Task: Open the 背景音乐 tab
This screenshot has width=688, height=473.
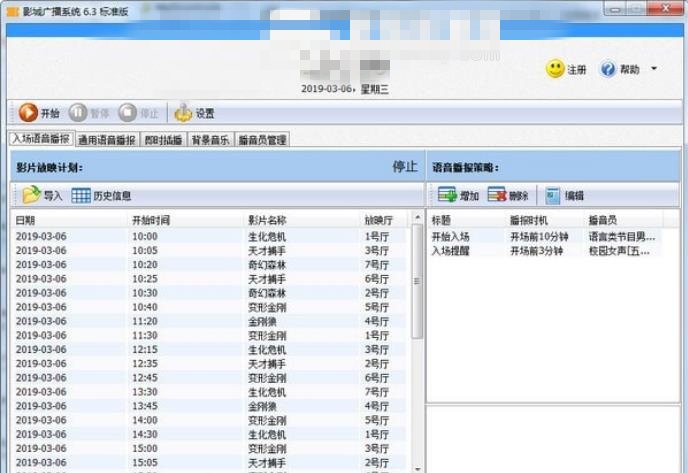Action: (x=211, y=140)
